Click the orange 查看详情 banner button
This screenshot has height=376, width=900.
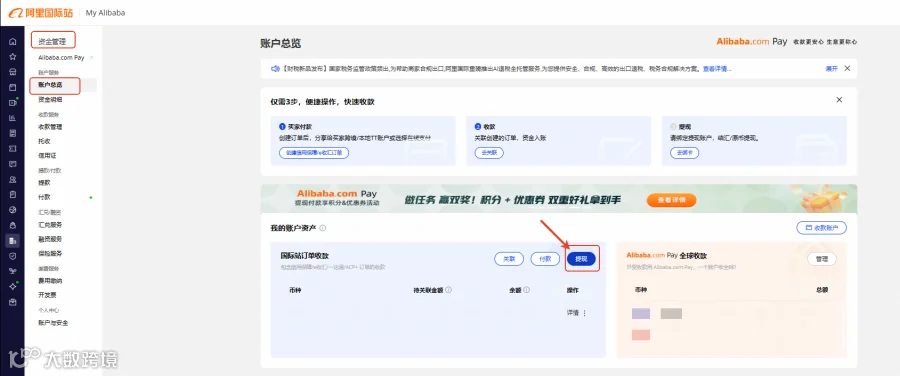point(672,200)
